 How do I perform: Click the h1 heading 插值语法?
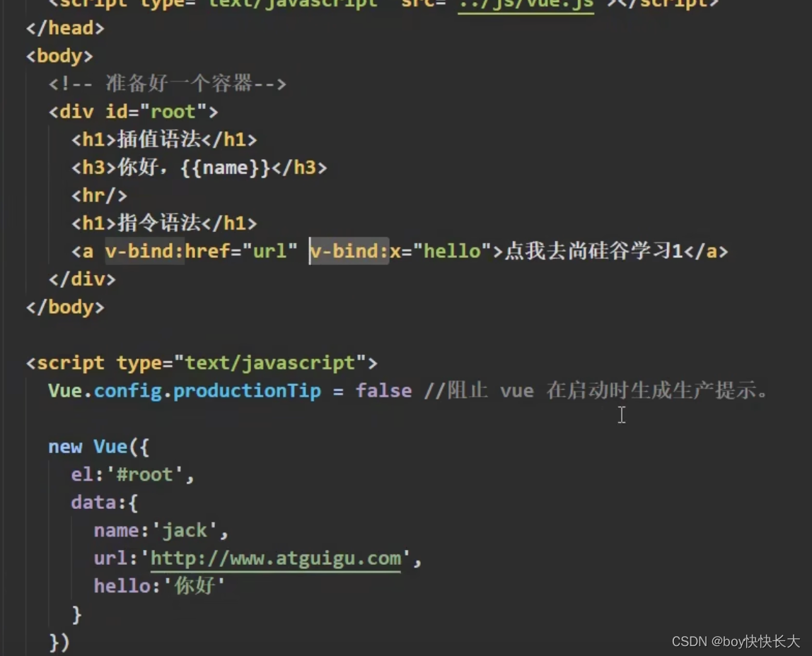click(164, 140)
